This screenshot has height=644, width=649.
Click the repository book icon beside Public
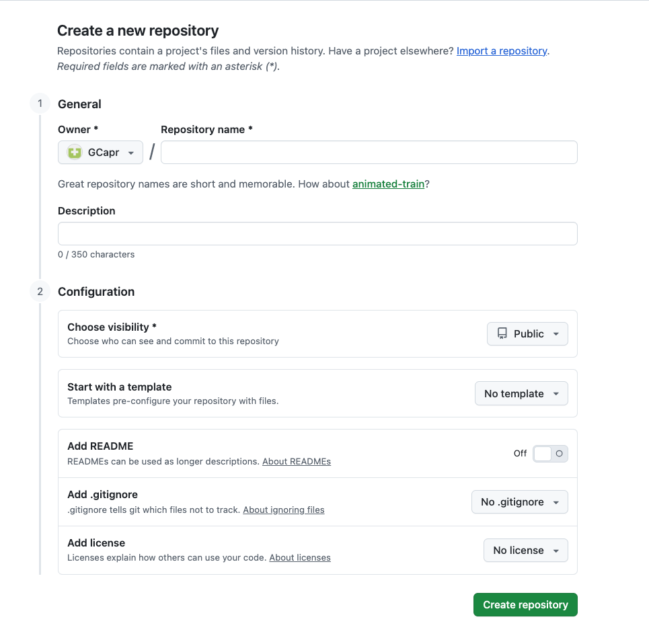(x=502, y=333)
